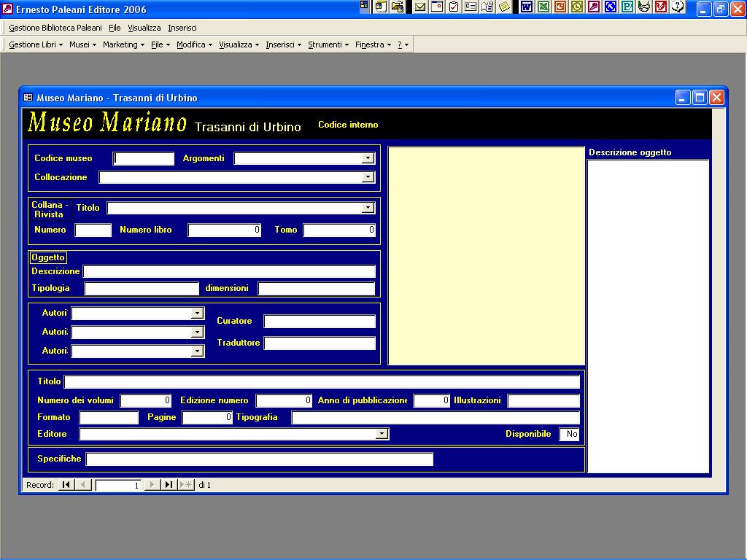Click the Gestione Biblioteca Paleani menu
The height and width of the screenshot is (560, 747).
point(55,28)
